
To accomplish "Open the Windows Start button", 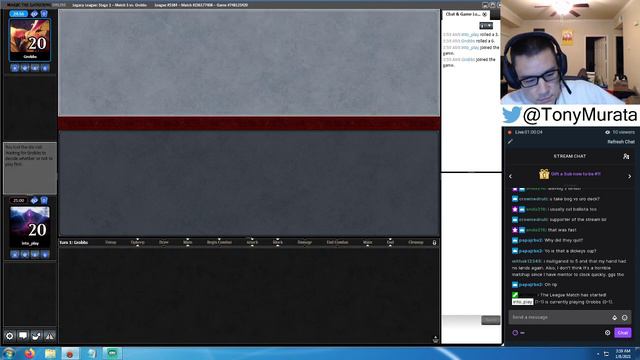I will (9, 353).
